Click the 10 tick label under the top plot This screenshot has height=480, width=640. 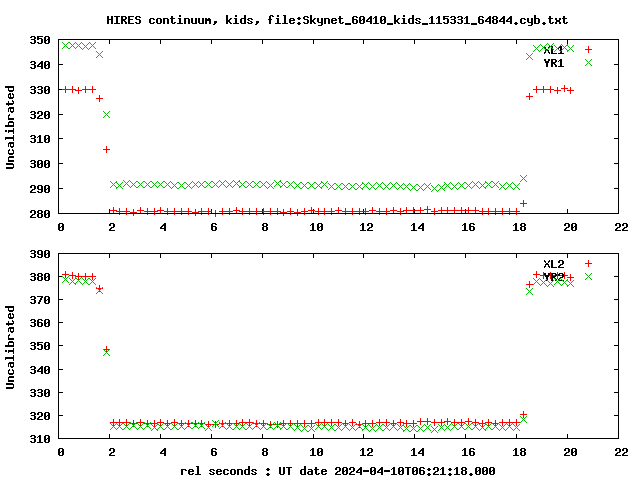[x=316, y=227]
